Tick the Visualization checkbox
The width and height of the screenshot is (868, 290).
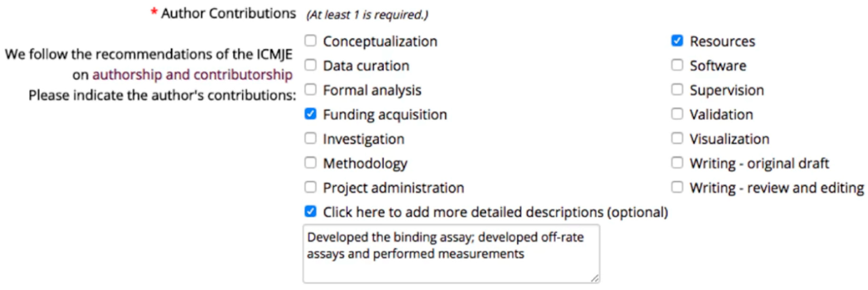pos(677,138)
